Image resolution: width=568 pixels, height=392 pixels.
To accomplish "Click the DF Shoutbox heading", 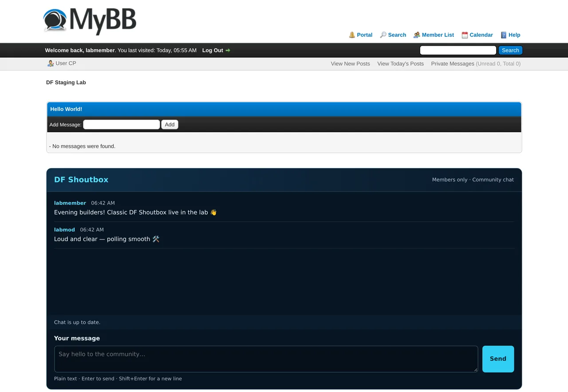I will click(x=81, y=180).
